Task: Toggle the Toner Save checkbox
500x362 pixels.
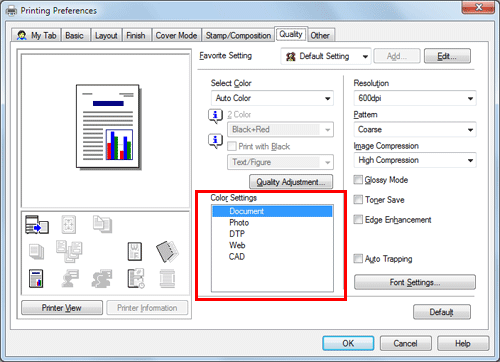Action: pos(358,200)
